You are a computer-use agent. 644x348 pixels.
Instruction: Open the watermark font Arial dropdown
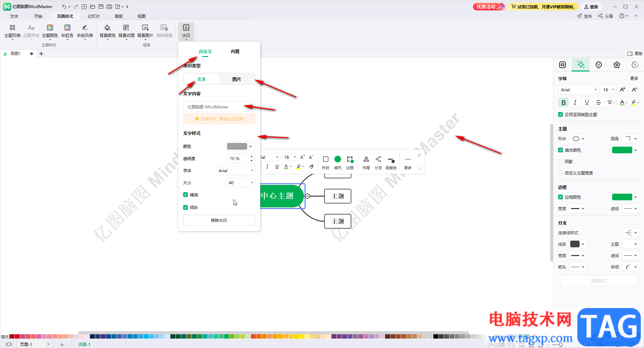(x=235, y=170)
